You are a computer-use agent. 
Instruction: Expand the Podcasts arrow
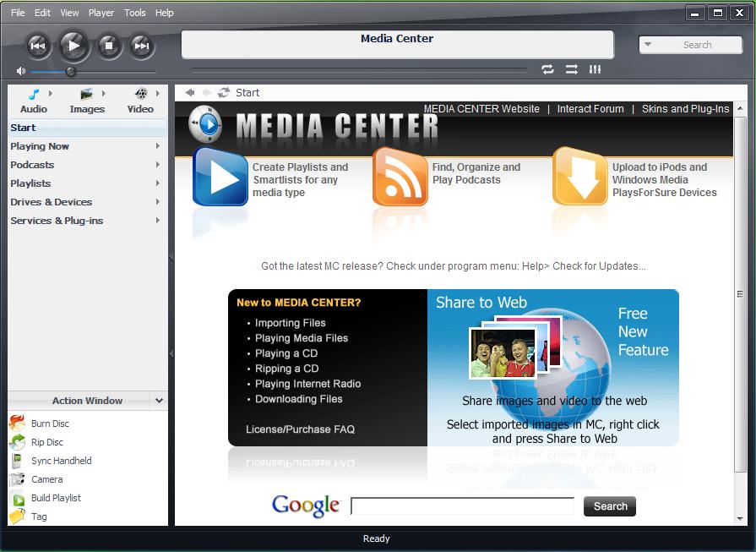(x=158, y=165)
